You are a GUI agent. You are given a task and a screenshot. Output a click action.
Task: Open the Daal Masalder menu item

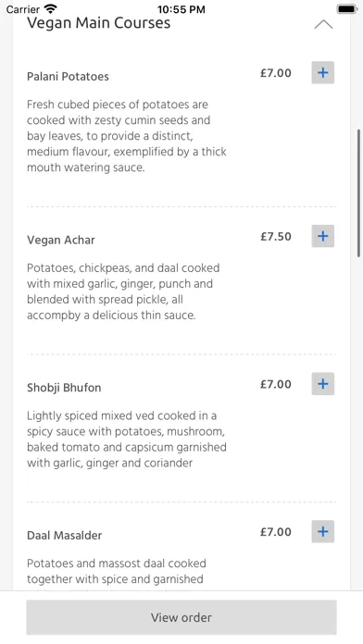pyautogui.click(x=64, y=535)
